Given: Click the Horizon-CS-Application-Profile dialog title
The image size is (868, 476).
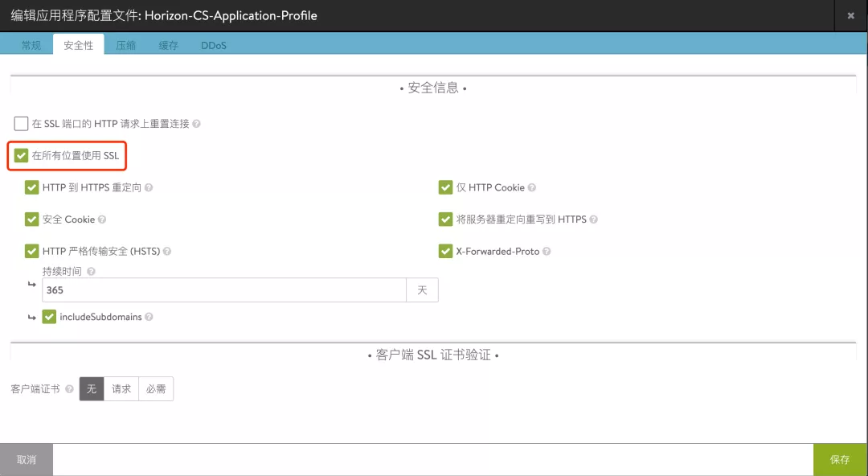Looking at the screenshot, I should tap(164, 15).
